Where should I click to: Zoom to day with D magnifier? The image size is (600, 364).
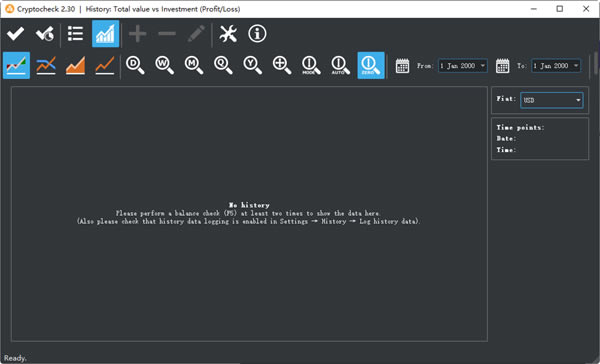point(135,65)
